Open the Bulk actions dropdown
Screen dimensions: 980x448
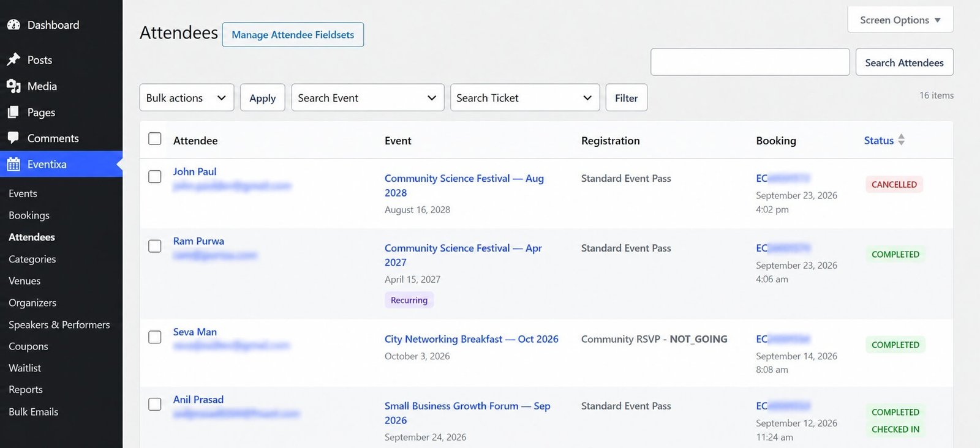coord(187,98)
